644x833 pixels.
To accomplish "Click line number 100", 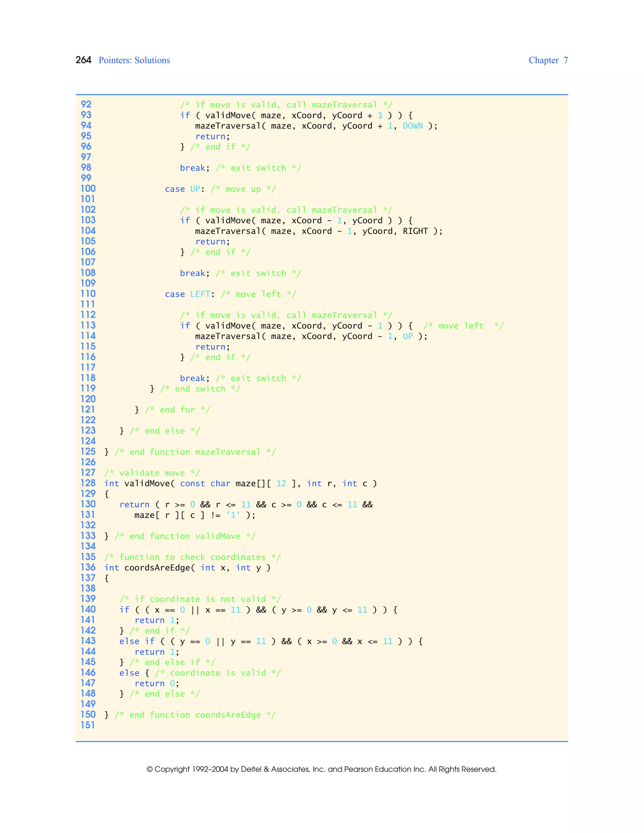I will tap(88, 188).
